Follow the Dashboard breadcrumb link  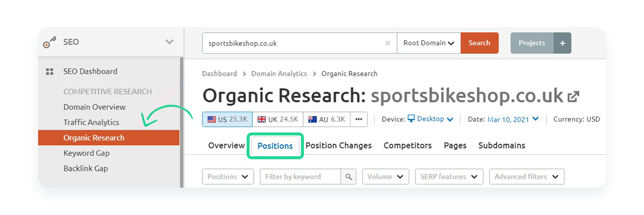[x=219, y=74]
